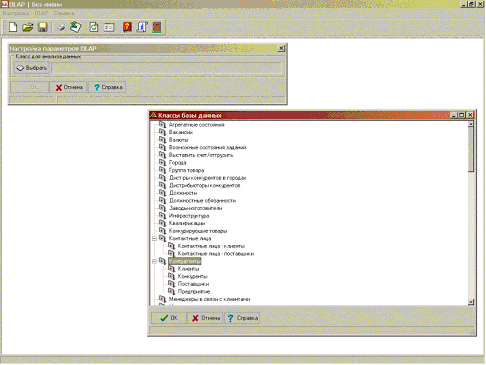Click Отмена in Настройка параметров OLAP dialog
The image size is (486, 365).
(69, 87)
